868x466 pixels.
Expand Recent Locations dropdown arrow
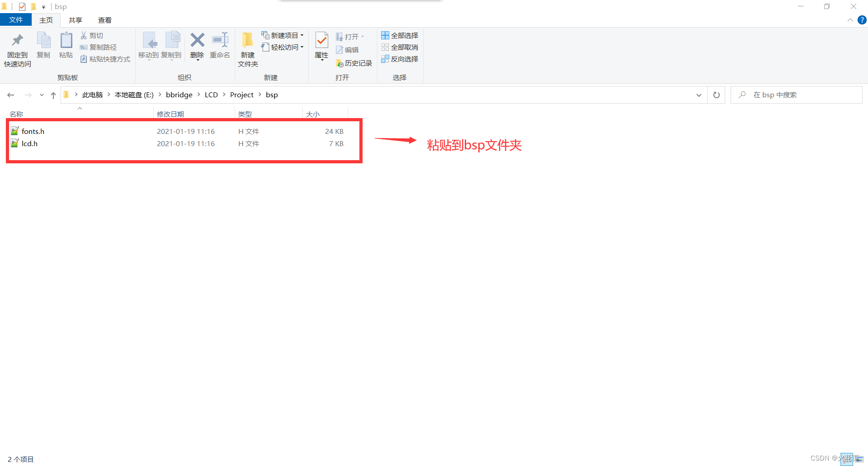pos(42,95)
